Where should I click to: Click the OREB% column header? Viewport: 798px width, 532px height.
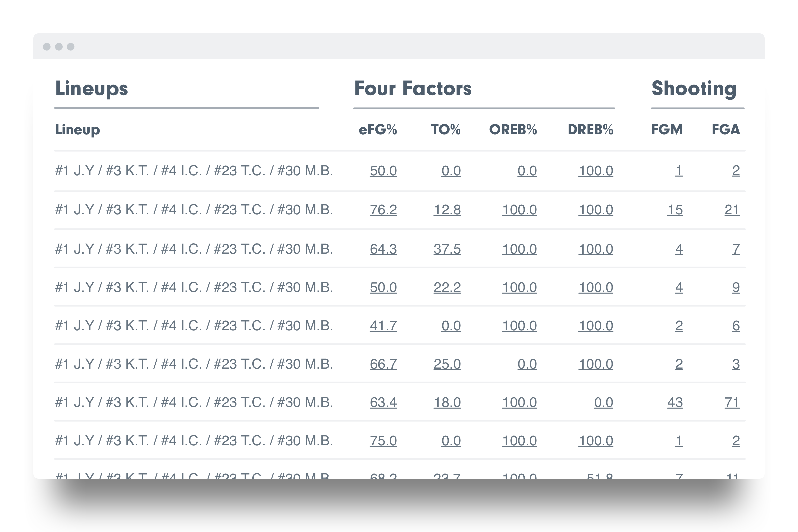click(513, 130)
